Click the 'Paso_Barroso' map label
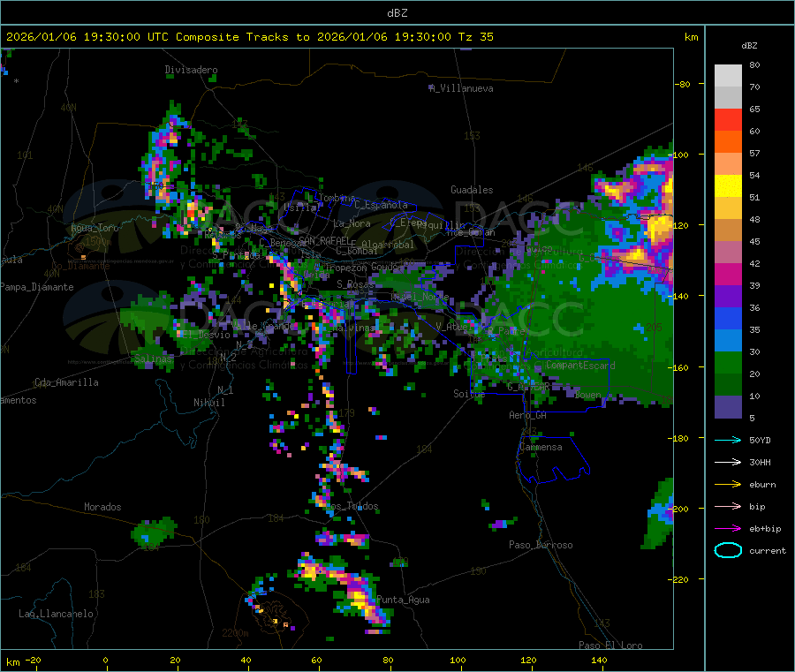 [x=541, y=545]
